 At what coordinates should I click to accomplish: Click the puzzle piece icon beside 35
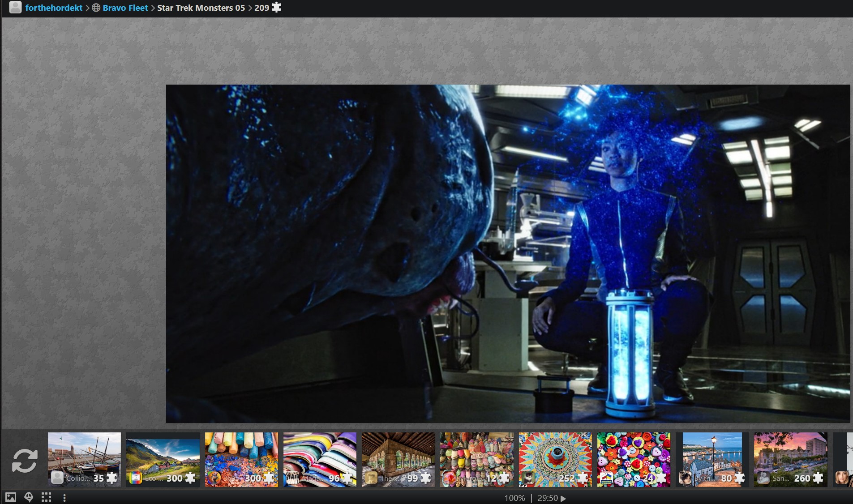[111, 478]
